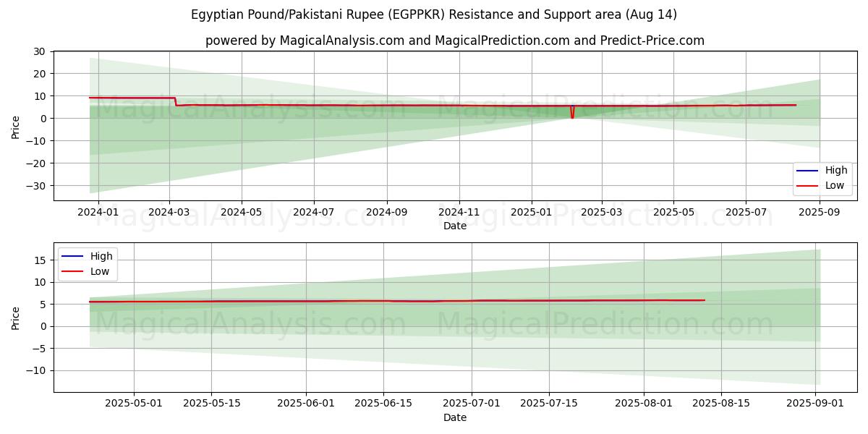Click the 20 value on upper price axis
This screenshot has height=434, width=868.
(42, 74)
